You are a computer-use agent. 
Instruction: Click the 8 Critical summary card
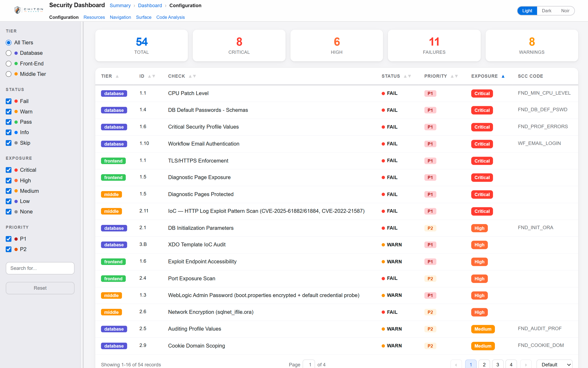pyautogui.click(x=239, y=46)
